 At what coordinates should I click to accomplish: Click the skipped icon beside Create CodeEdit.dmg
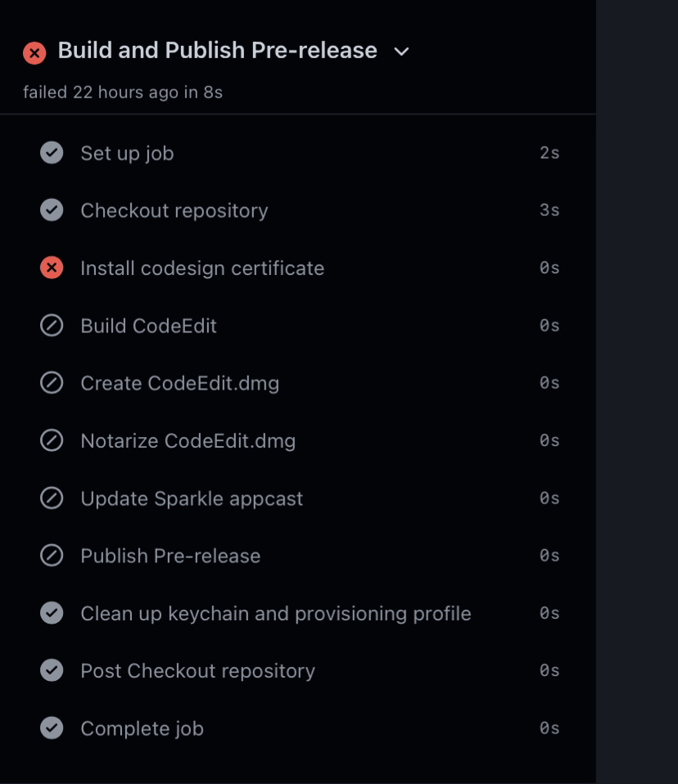tap(51, 383)
